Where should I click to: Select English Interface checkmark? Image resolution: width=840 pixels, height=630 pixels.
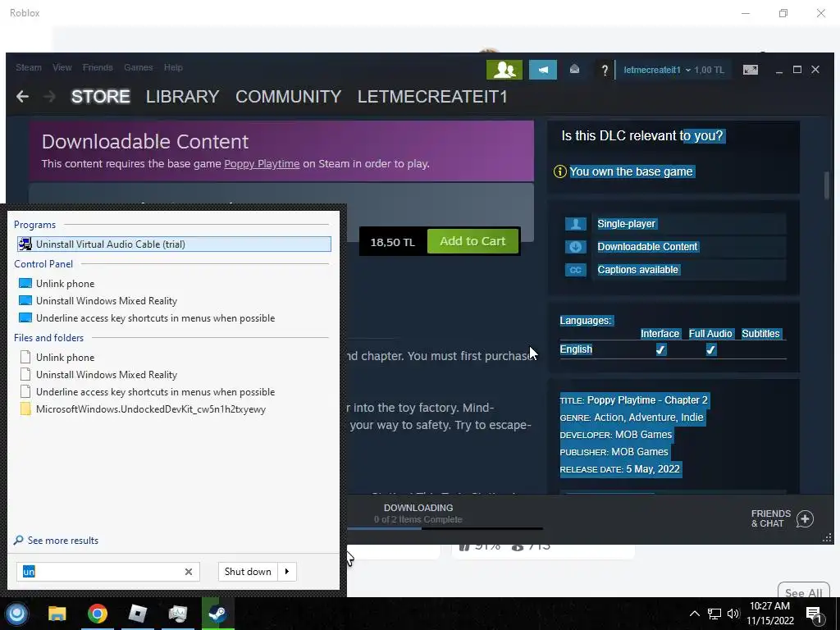660,349
